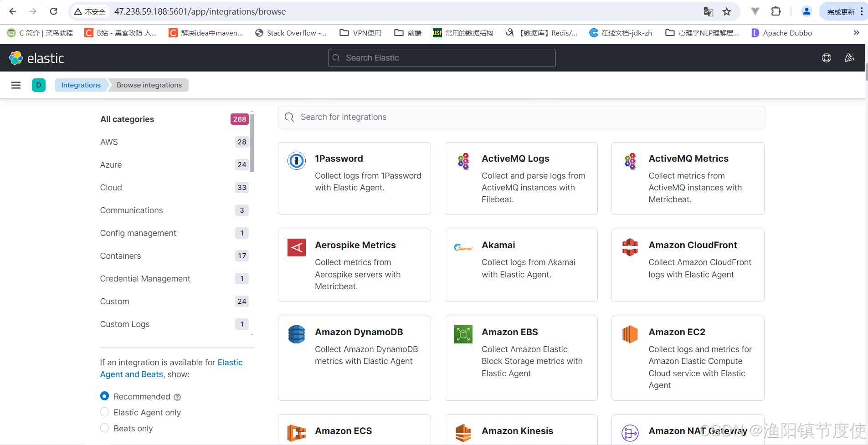Select the Beats only option
This screenshot has width=868, height=445.
coord(104,428)
